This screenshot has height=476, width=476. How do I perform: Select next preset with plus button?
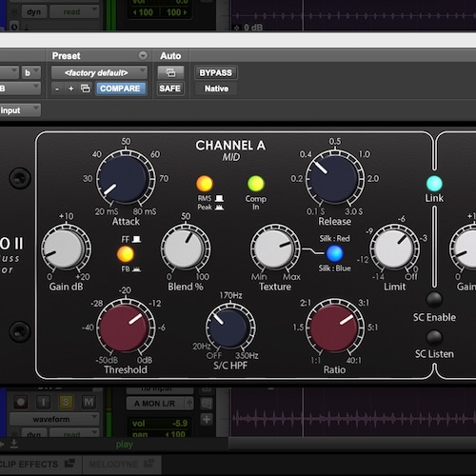71,89
